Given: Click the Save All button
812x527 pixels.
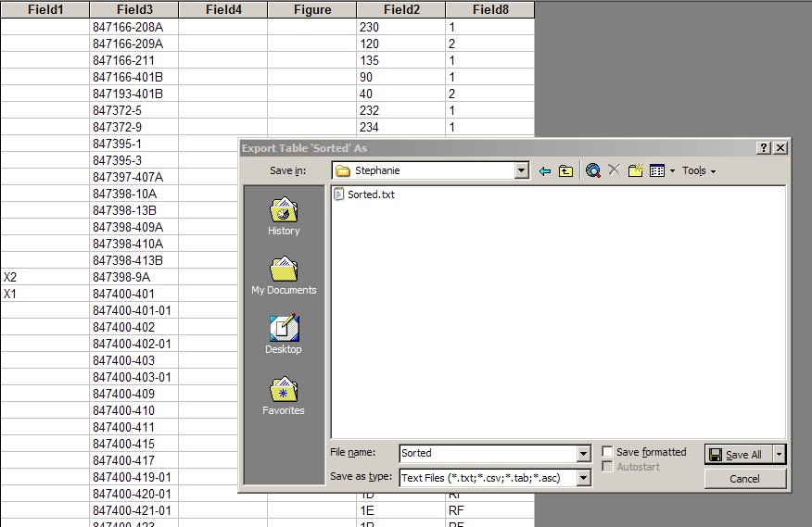Looking at the screenshot, I should point(737,454).
